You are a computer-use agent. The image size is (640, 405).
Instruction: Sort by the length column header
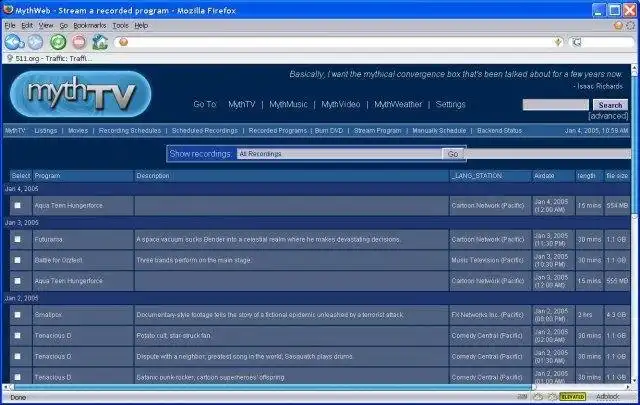589,176
